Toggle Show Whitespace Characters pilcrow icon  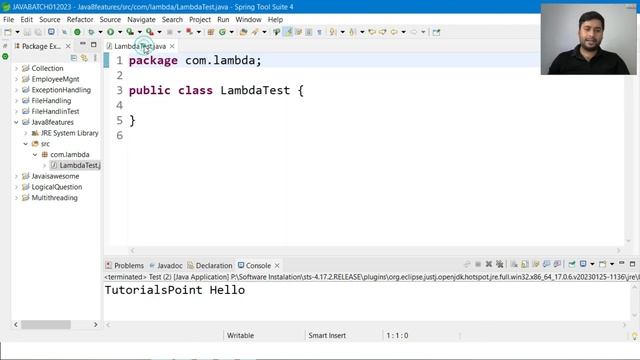click(320, 32)
